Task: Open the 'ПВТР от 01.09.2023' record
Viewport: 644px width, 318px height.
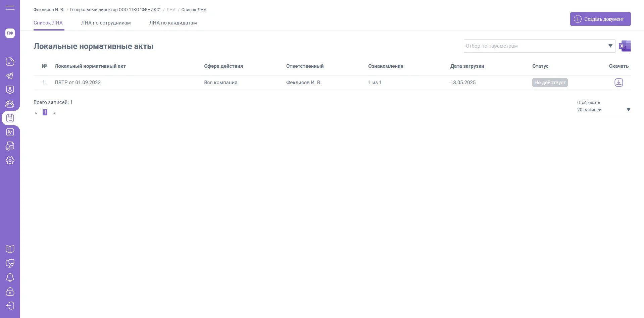Action: click(78, 83)
